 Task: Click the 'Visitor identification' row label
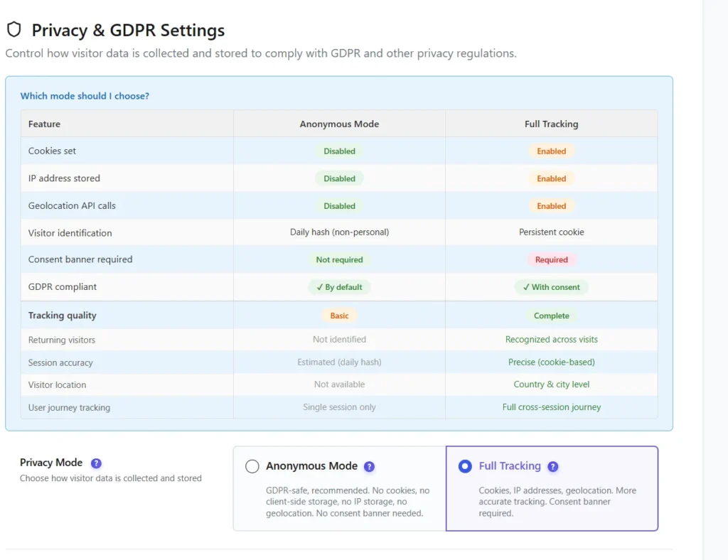pyautogui.click(x=70, y=233)
